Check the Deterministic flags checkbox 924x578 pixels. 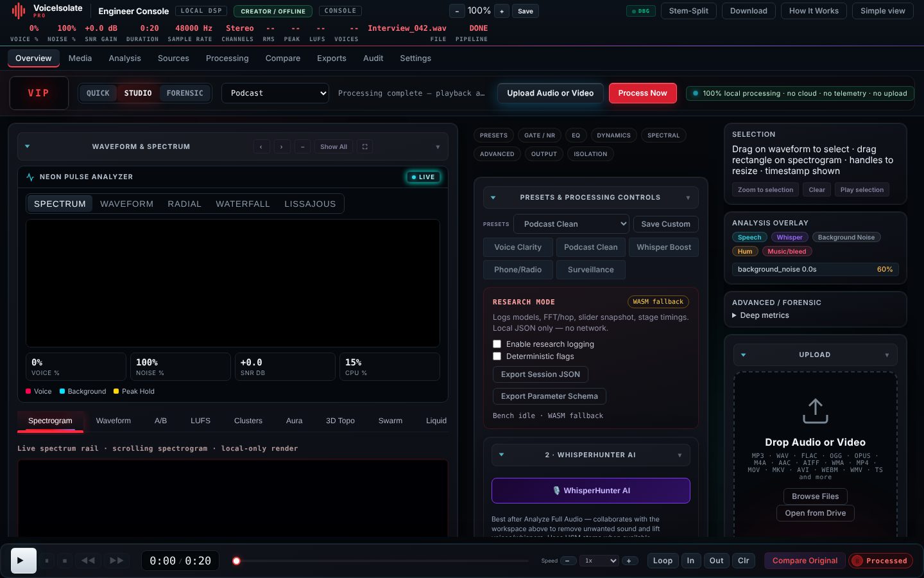(x=497, y=356)
